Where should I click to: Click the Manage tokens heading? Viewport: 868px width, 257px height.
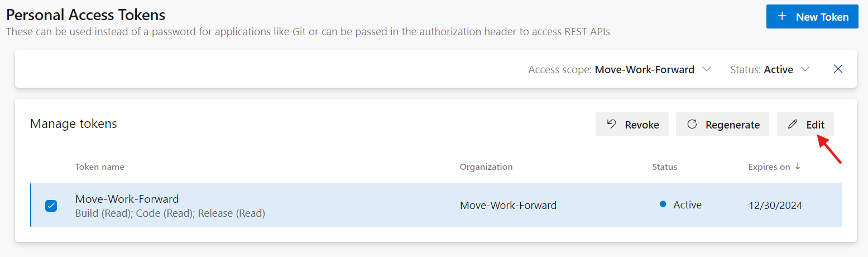74,124
